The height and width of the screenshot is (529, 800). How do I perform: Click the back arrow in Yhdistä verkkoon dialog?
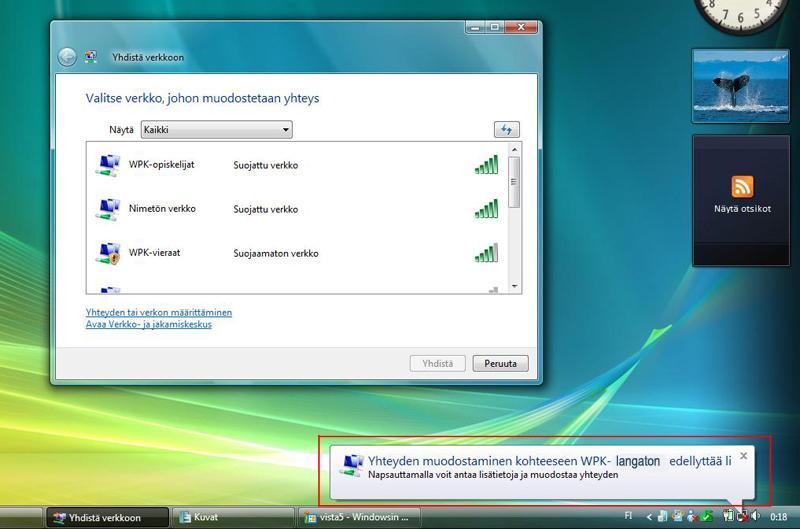(67, 57)
